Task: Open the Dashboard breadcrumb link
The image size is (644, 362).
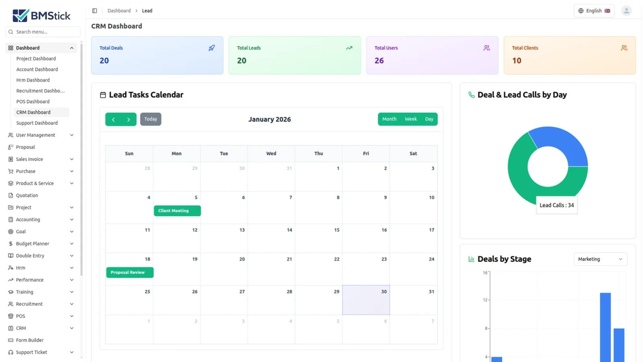Action: coord(119,10)
